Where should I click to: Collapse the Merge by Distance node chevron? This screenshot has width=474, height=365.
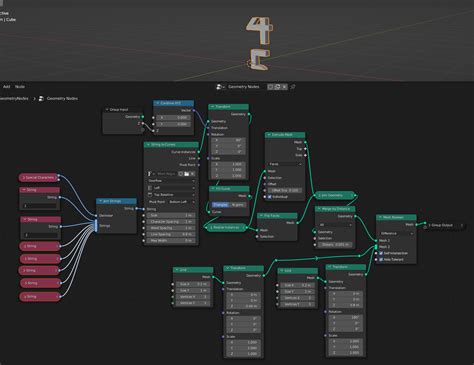coord(319,209)
